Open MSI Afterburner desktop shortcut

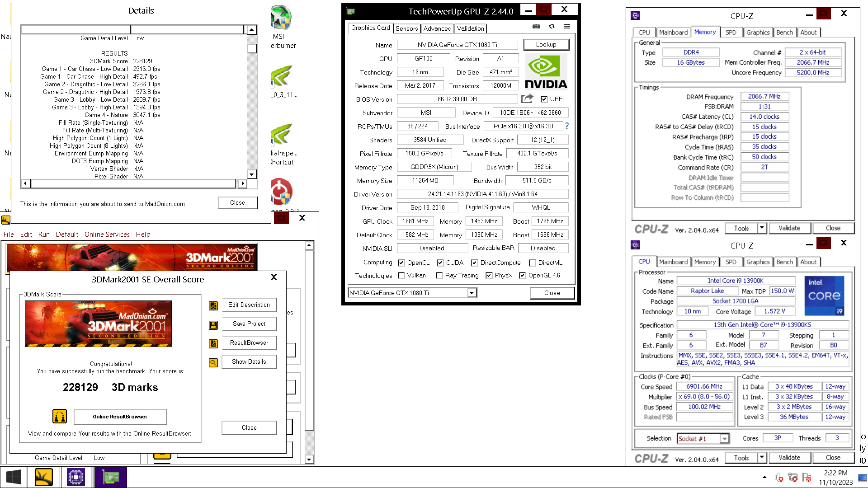tap(283, 27)
